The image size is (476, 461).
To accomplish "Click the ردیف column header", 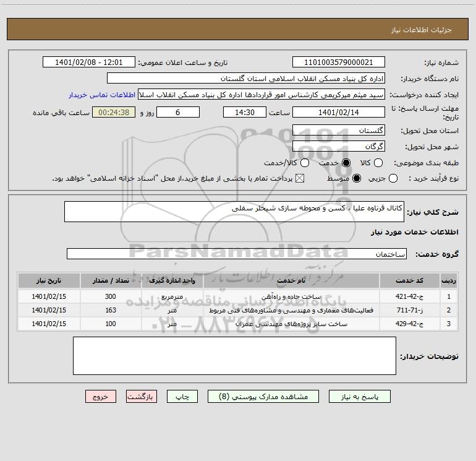I will [x=448, y=280].
